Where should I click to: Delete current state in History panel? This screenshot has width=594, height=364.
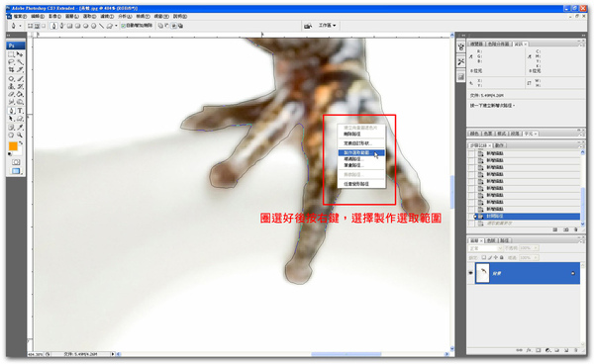[x=576, y=229]
